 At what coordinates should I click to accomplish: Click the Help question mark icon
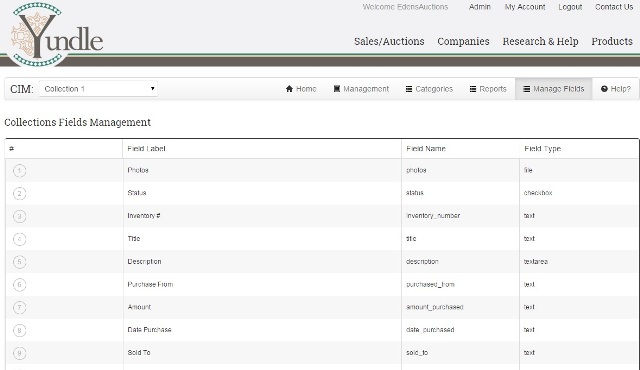(604, 89)
